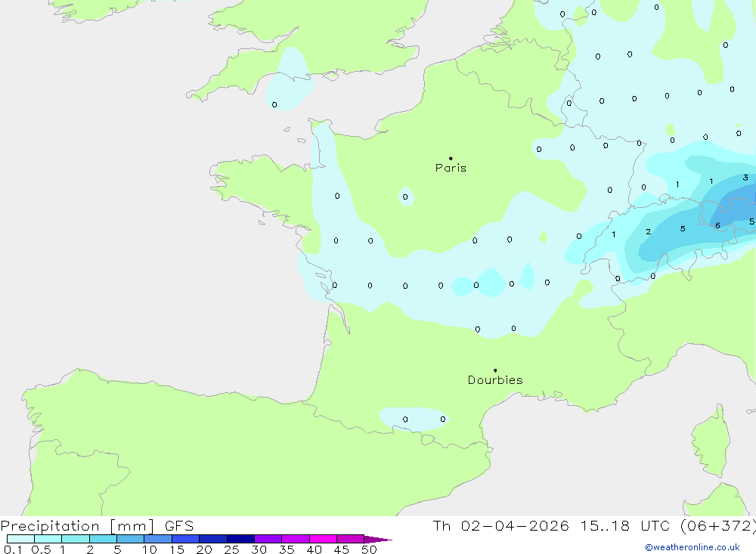Screen dimensions: 756x554
Task: Select the 45 to 50 mm magenta swatch
Action: pyautogui.click(x=350, y=539)
